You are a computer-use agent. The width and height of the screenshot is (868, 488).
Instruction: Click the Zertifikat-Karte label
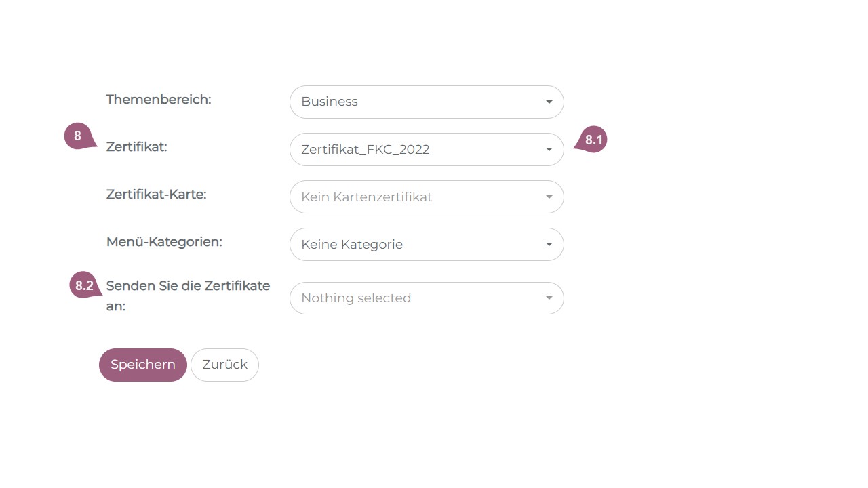156,195
